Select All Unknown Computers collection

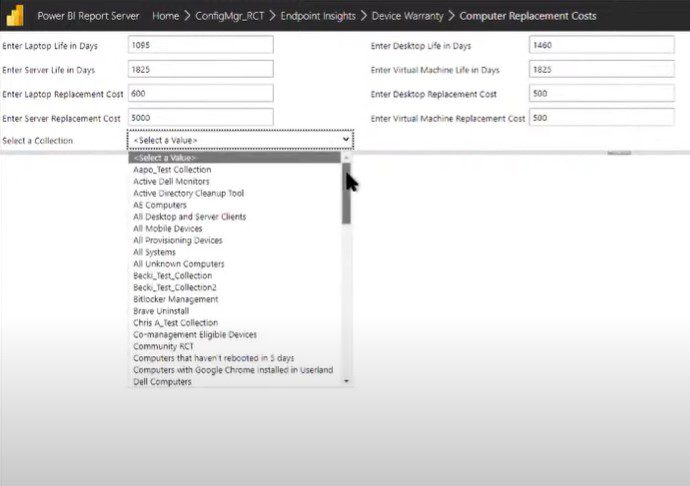(235, 264)
